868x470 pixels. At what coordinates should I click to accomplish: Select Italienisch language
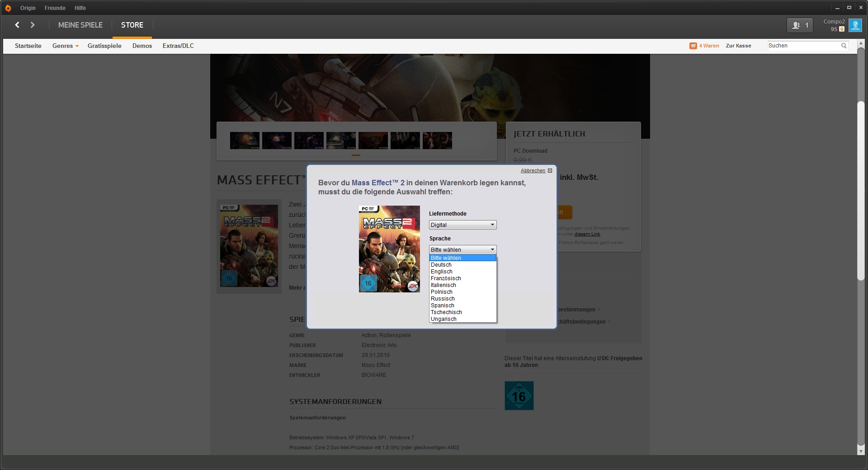pos(463,285)
